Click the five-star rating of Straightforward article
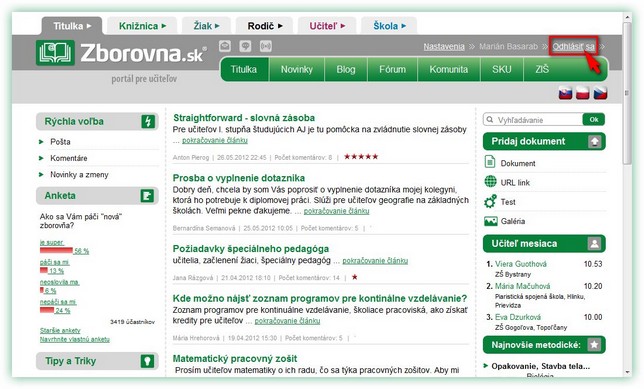Viewport: 644px width, 389px height. [x=361, y=157]
